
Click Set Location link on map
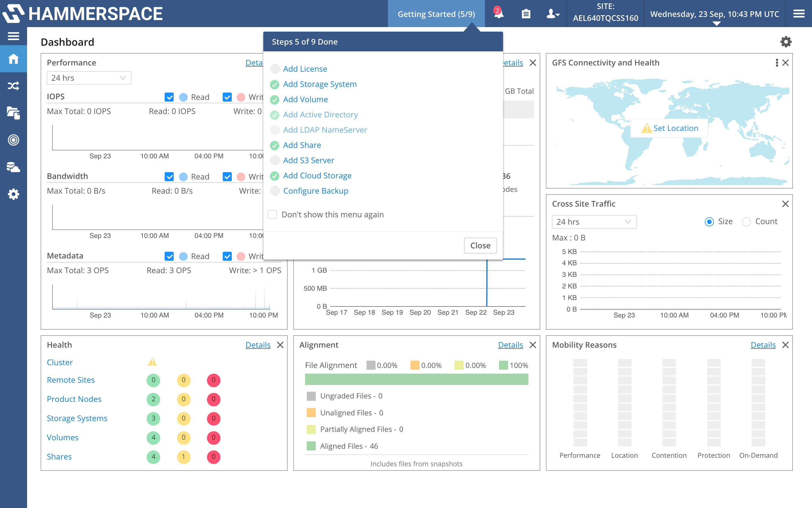pos(676,128)
